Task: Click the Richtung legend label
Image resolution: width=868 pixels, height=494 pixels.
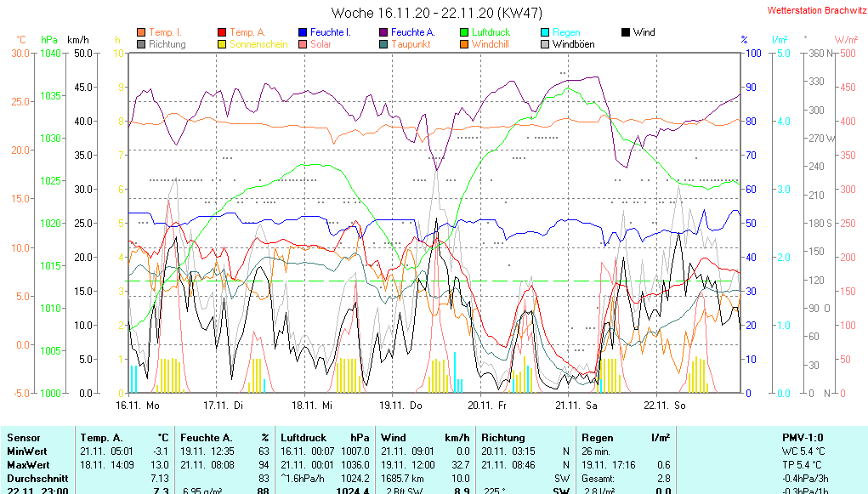Action: point(167,44)
